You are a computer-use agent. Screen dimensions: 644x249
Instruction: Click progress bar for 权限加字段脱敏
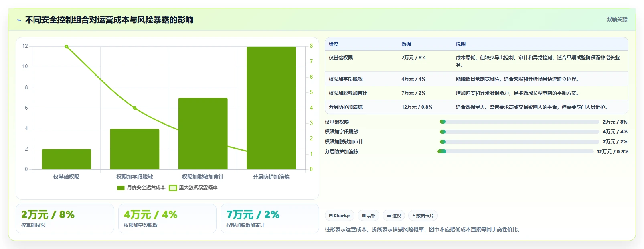pyautogui.click(x=519, y=132)
